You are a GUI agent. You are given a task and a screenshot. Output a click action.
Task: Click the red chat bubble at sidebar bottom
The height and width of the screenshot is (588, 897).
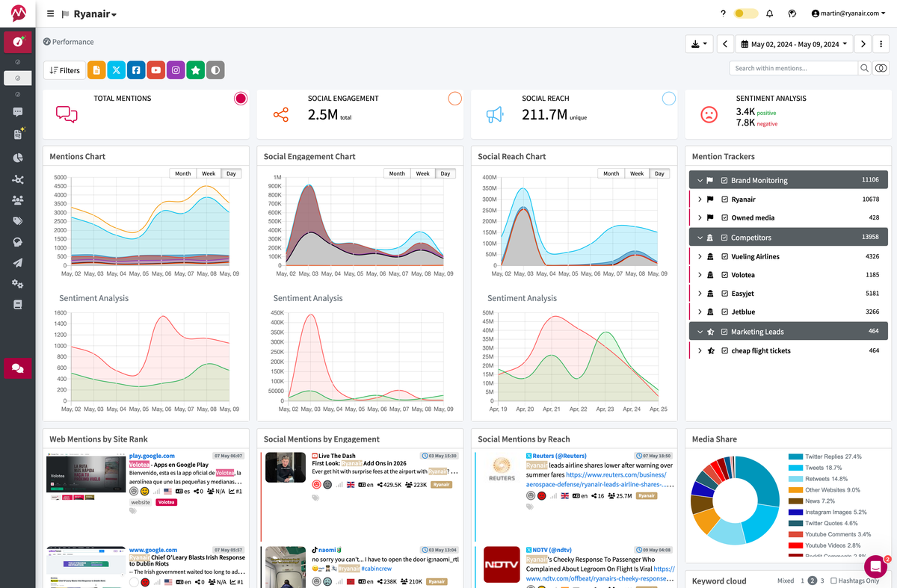(x=18, y=368)
